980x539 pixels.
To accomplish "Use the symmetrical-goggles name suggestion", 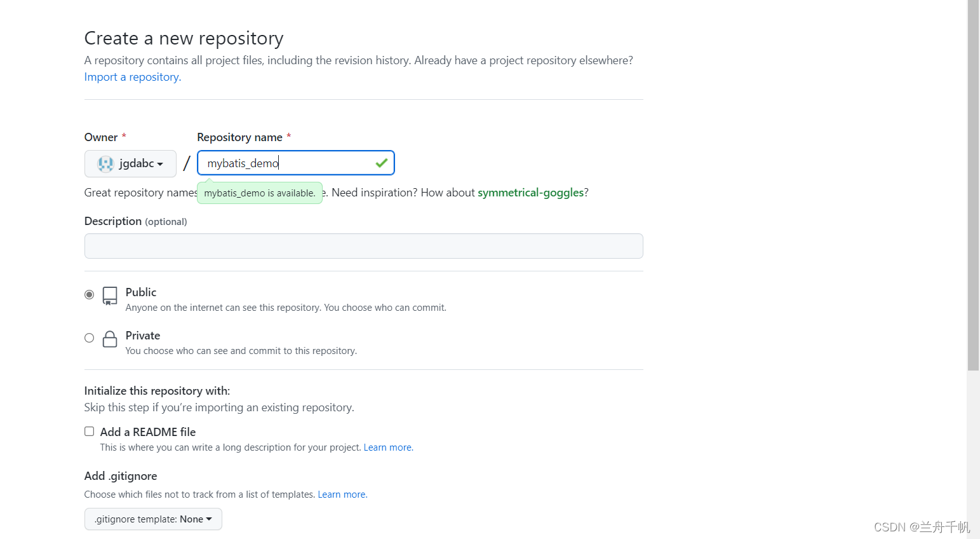I will point(530,193).
